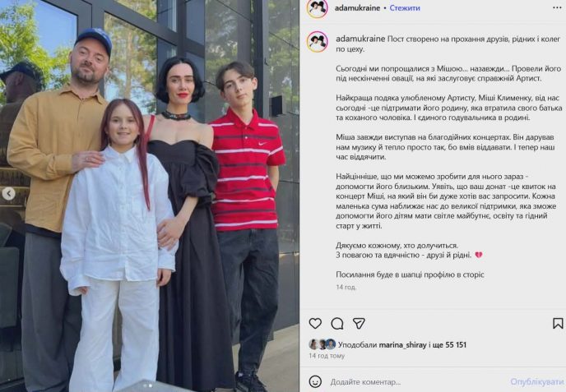
Task: Save the post with the bookmark icon
Action: (558, 323)
